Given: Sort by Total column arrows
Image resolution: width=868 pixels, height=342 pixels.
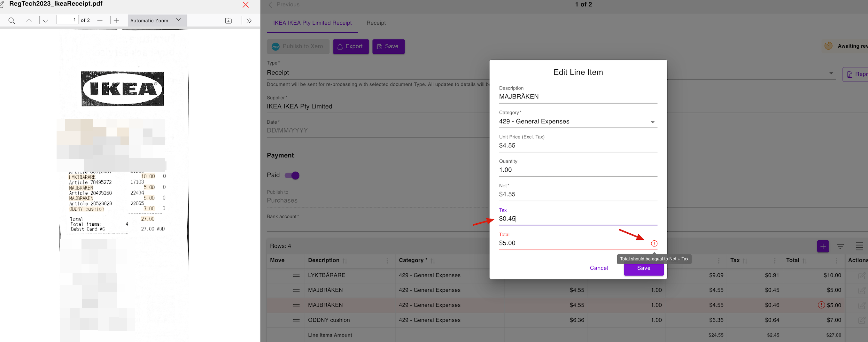Looking at the screenshot, I should click(805, 261).
